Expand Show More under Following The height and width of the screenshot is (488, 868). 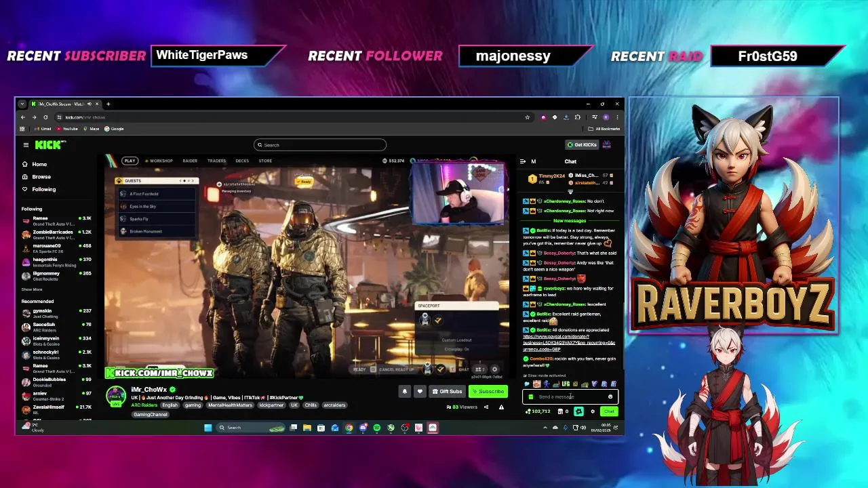coord(32,289)
